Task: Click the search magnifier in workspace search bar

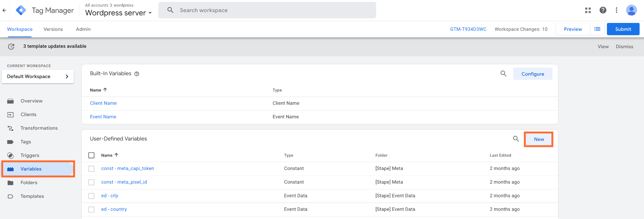Action: pyautogui.click(x=170, y=10)
